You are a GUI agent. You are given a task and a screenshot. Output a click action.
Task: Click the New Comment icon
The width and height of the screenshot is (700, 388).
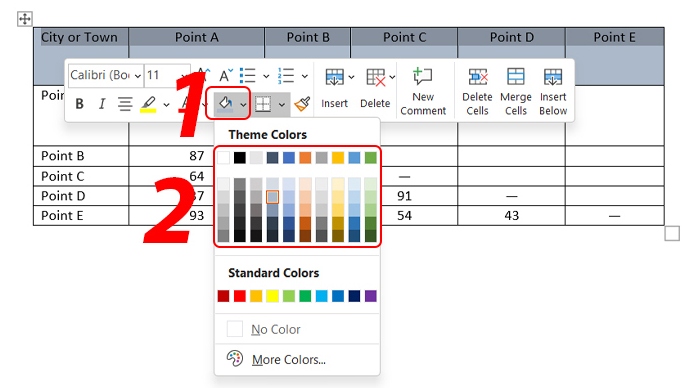click(x=422, y=76)
